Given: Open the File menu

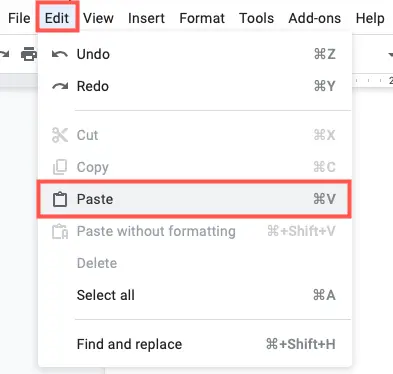Looking at the screenshot, I should pyautogui.click(x=19, y=18).
